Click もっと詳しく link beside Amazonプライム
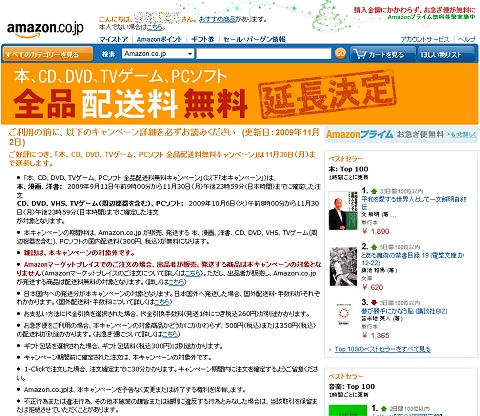 (463, 135)
